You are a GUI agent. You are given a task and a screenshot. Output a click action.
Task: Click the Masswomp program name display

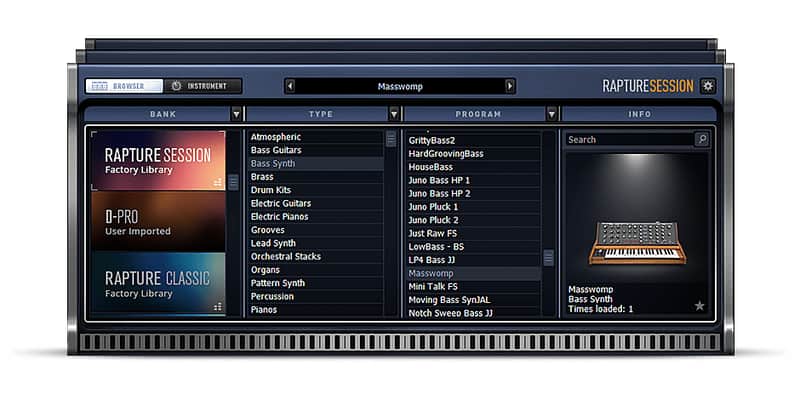(400, 86)
